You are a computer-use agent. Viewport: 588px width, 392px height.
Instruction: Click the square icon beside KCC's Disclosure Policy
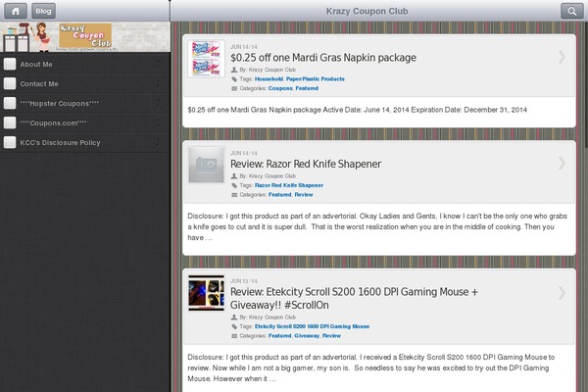(10, 142)
